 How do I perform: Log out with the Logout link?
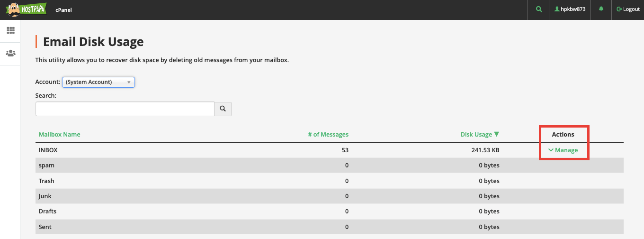point(628,9)
